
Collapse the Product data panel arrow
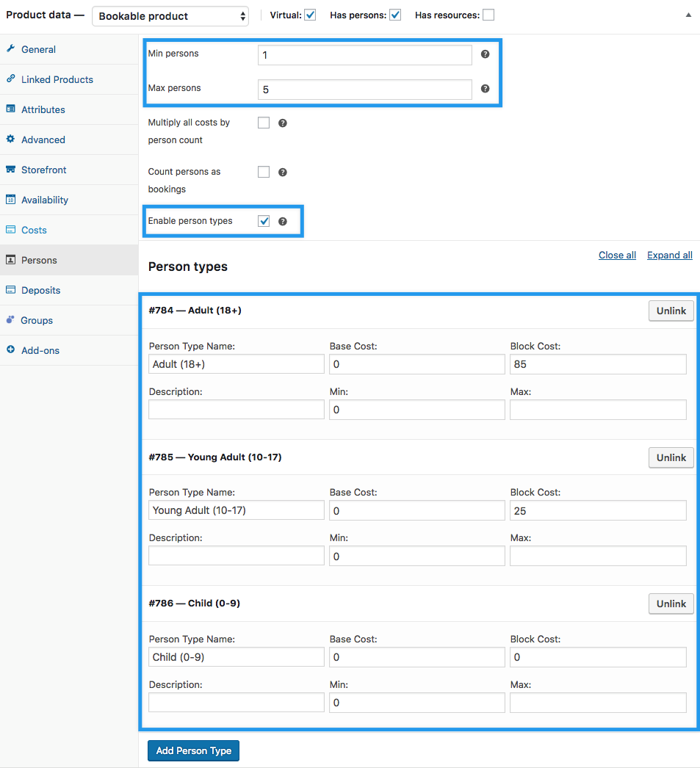pos(688,15)
